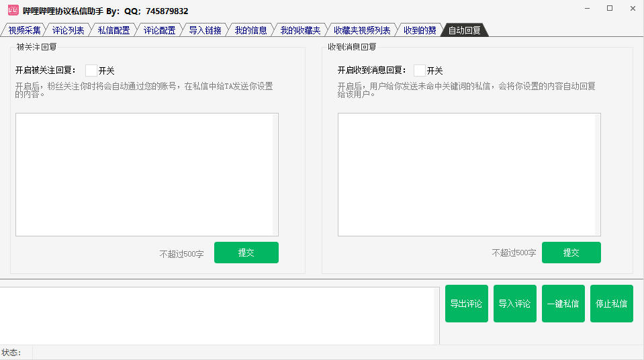The image size is (644, 360).
Task: Open the 评论列表 tab
Action: tap(68, 30)
